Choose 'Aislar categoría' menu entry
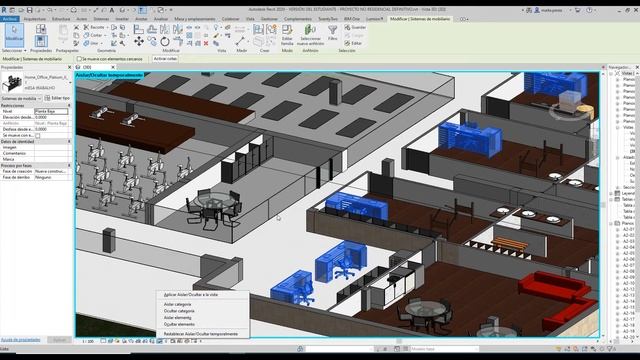The height and width of the screenshot is (360, 640). click(178, 304)
